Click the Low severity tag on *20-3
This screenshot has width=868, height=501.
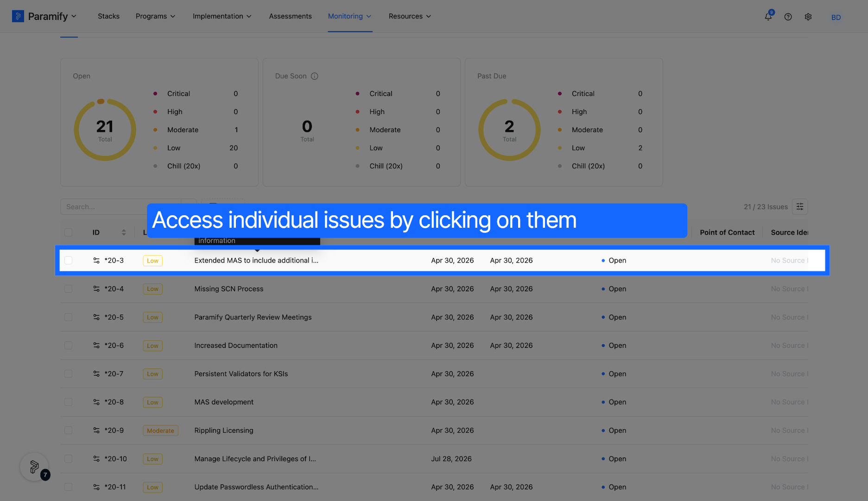point(152,261)
